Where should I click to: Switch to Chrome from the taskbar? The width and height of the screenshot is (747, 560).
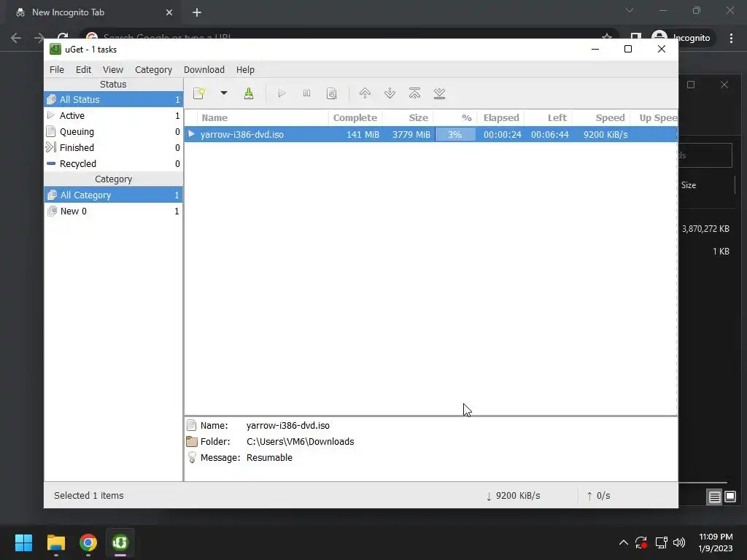88,542
